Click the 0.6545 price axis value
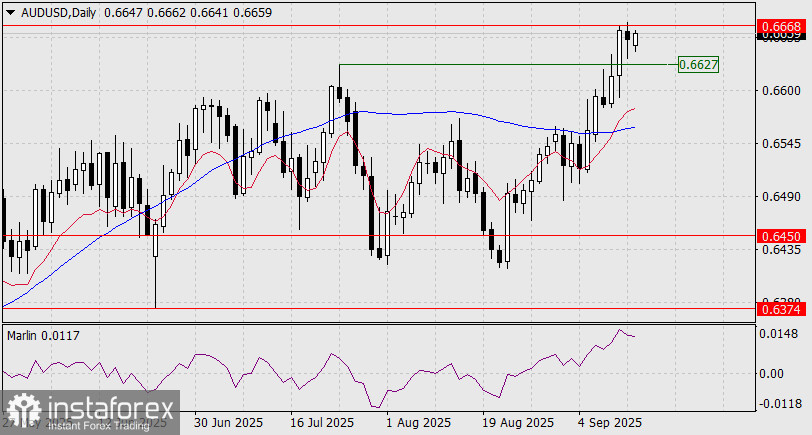Screen dimensions: 812x435 click(781, 143)
